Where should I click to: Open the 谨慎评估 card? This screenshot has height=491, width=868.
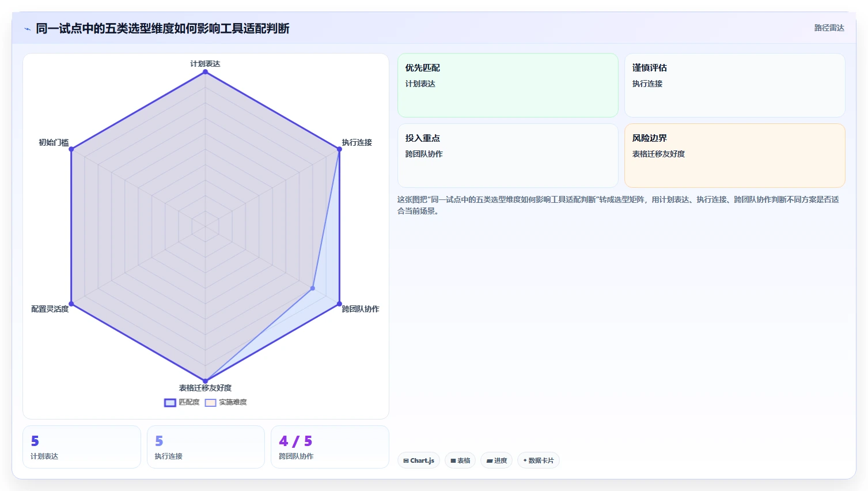pos(734,85)
